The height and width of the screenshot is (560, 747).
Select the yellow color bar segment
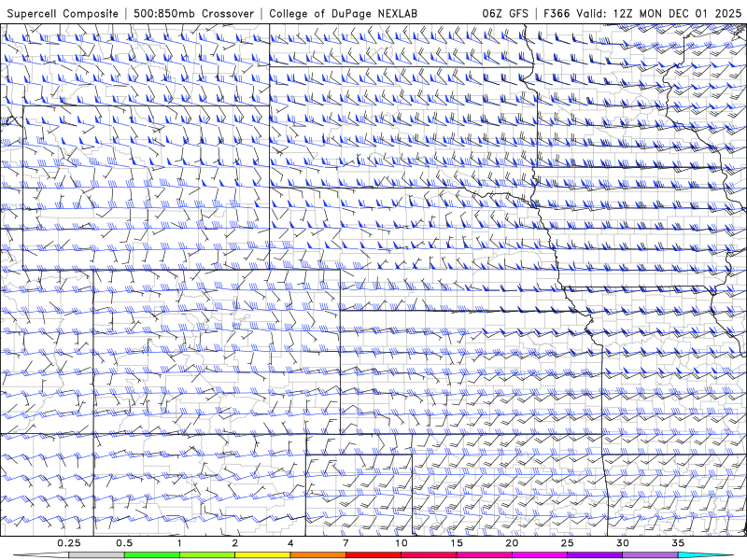(x=262, y=555)
